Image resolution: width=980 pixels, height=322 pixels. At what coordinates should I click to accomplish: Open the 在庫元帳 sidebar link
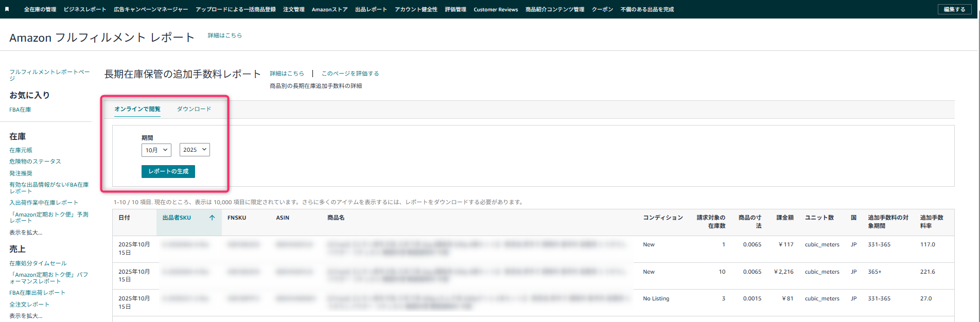21,150
